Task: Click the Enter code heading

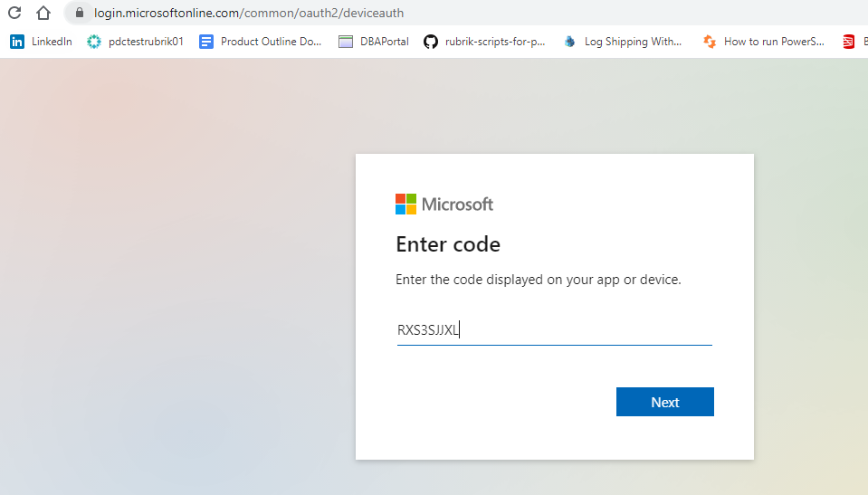Action: (448, 244)
